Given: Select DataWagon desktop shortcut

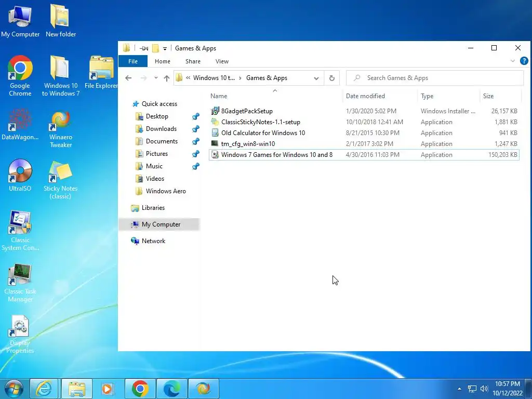Looking at the screenshot, I should tap(20, 124).
